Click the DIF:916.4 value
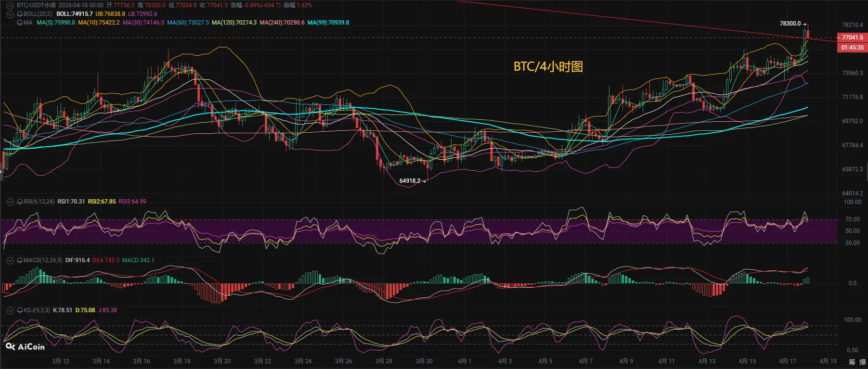868x369 pixels. pos(78,260)
